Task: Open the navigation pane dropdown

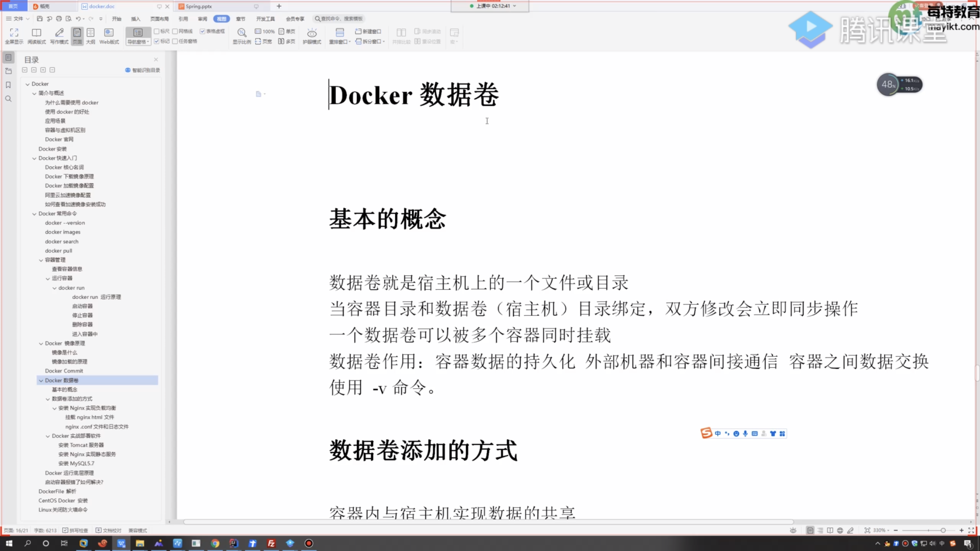Action: point(138,42)
